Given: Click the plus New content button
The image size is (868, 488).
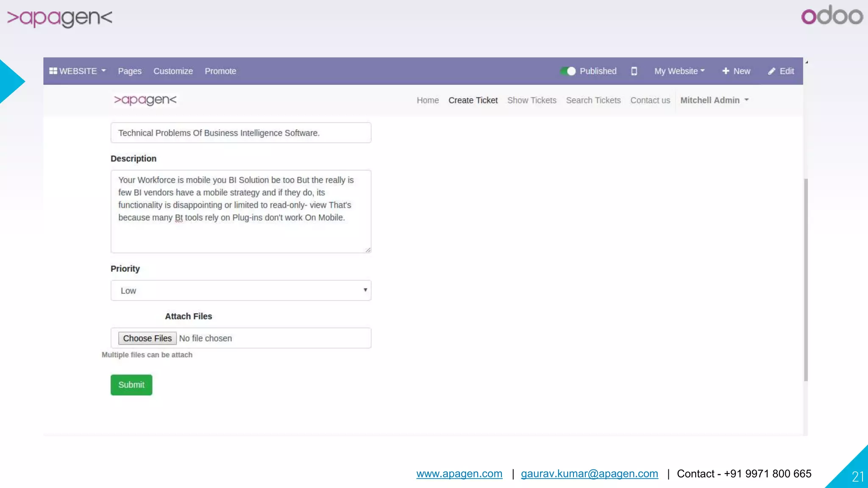Looking at the screenshot, I should pos(736,71).
